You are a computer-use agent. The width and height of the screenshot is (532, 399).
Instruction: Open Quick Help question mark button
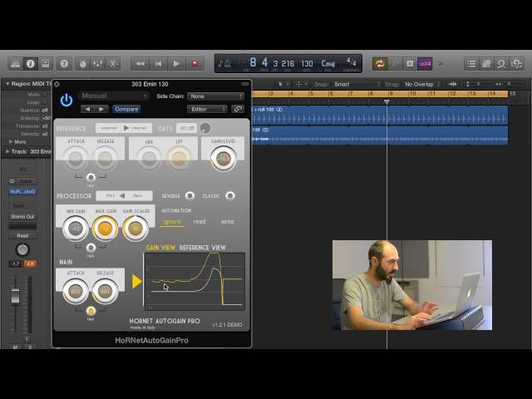pyautogui.click(x=64, y=63)
